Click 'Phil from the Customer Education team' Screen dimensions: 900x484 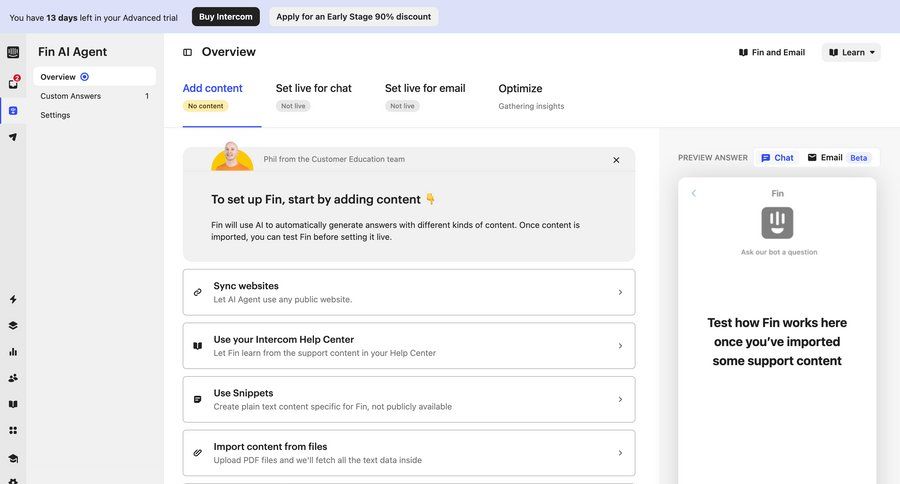click(x=334, y=159)
